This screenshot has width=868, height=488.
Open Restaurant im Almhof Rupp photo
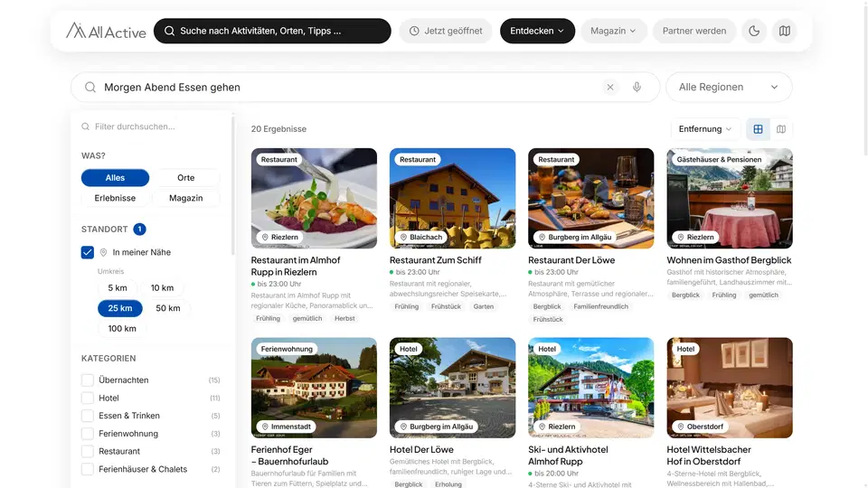tap(314, 198)
